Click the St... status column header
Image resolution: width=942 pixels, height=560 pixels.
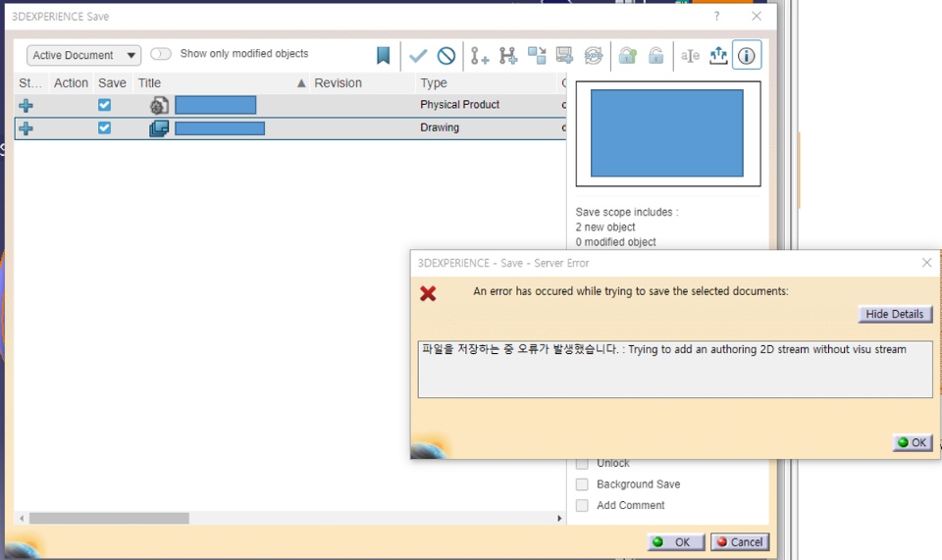click(30, 82)
